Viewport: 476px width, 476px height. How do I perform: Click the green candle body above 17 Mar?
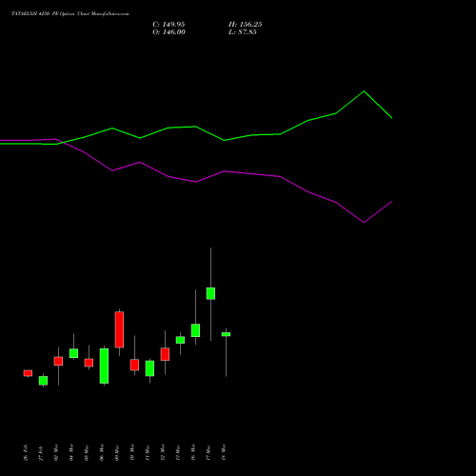tap(210, 293)
